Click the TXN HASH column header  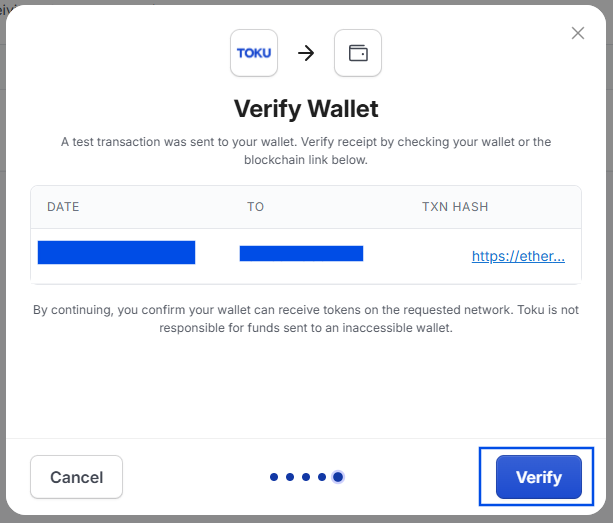[x=455, y=207]
